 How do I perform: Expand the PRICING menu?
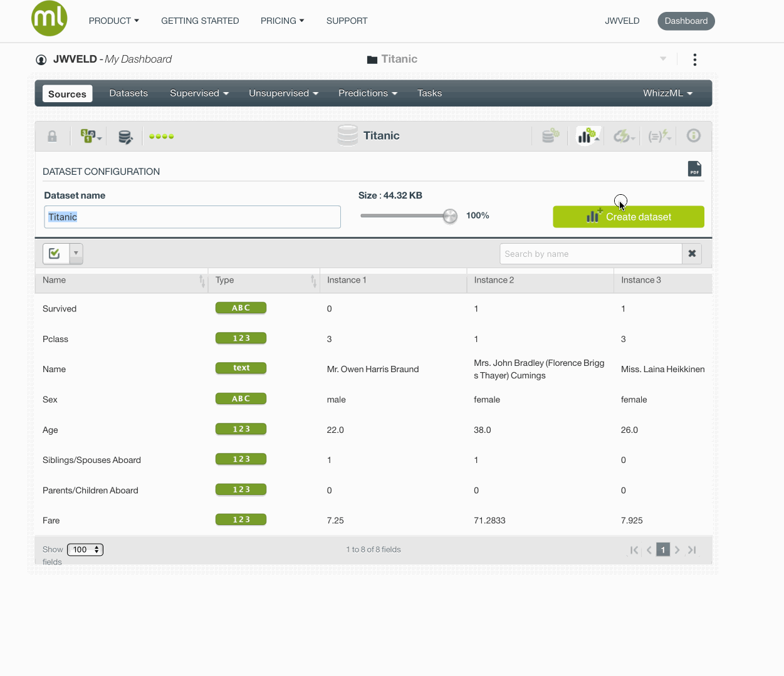pyautogui.click(x=283, y=21)
